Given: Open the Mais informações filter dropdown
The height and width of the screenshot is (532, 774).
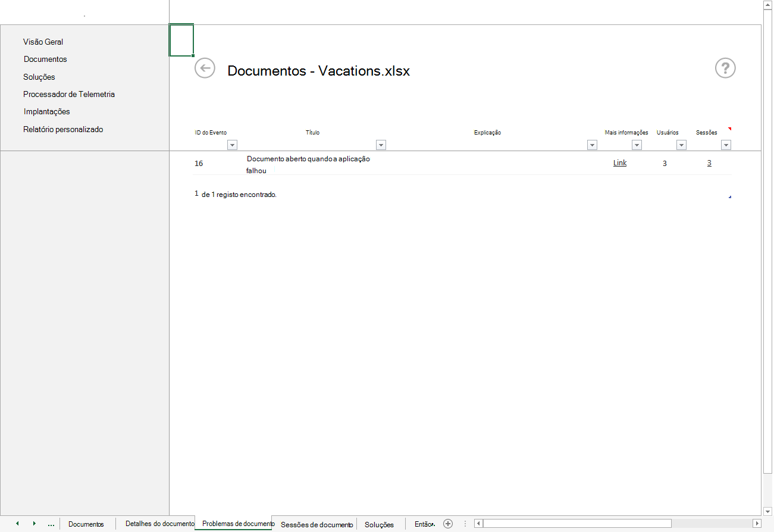Looking at the screenshot, I should tap(637, 145).
